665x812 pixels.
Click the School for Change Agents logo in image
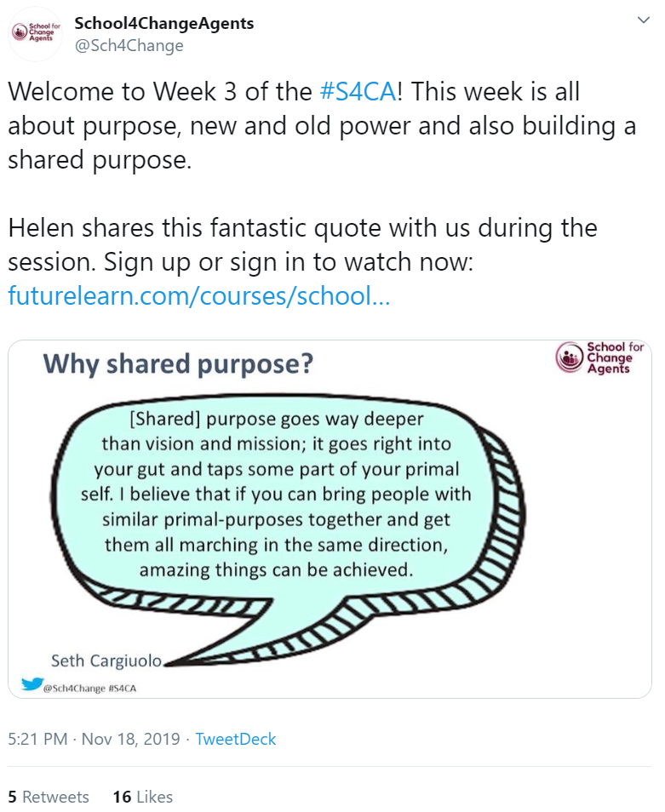point(599,357)
